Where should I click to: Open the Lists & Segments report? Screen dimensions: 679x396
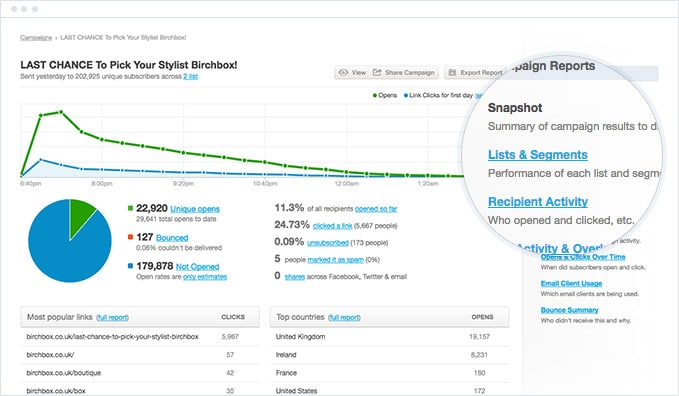(537, 155)
